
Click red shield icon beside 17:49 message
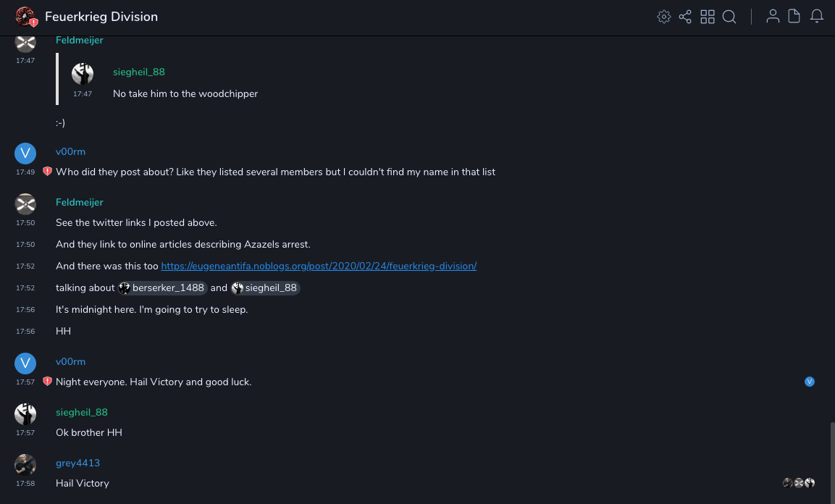47,172
